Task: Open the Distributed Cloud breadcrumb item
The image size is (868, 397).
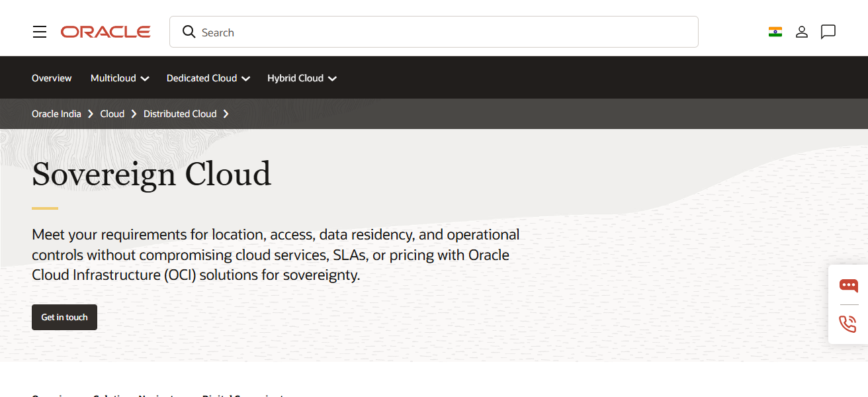Action: click(x=179, y=113)
